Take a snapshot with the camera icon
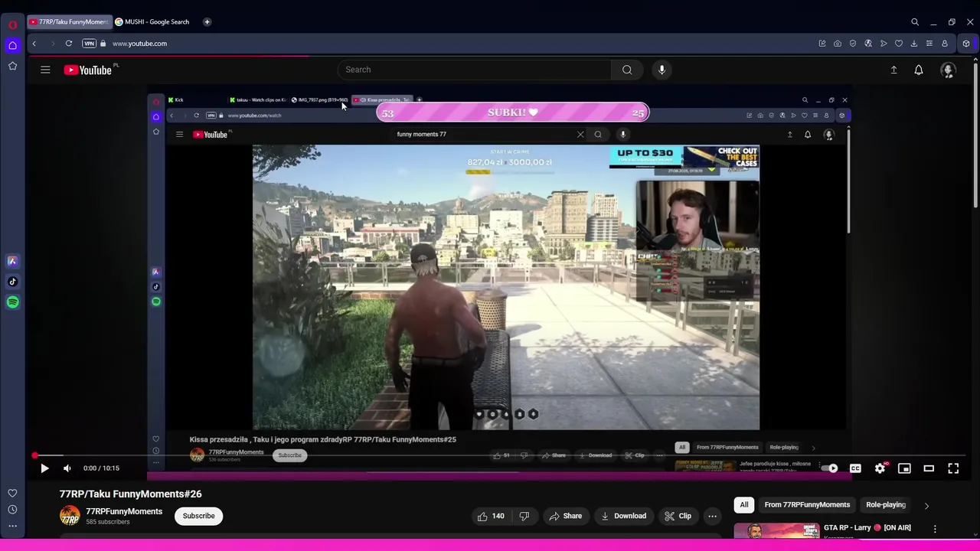 (x=838, y=44)
